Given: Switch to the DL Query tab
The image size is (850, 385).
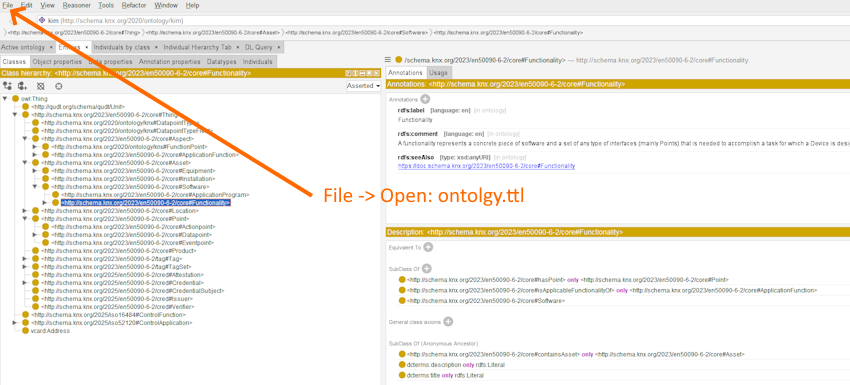Looking at the screenshot, I should click(259, 47).
